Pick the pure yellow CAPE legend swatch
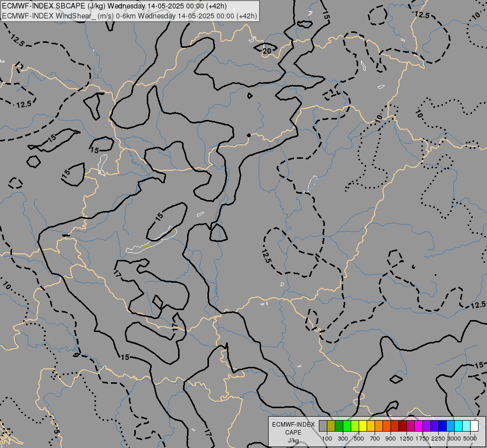Image resolution: width=487 pixels, height=448 pixels. click(x=363, y=426)
